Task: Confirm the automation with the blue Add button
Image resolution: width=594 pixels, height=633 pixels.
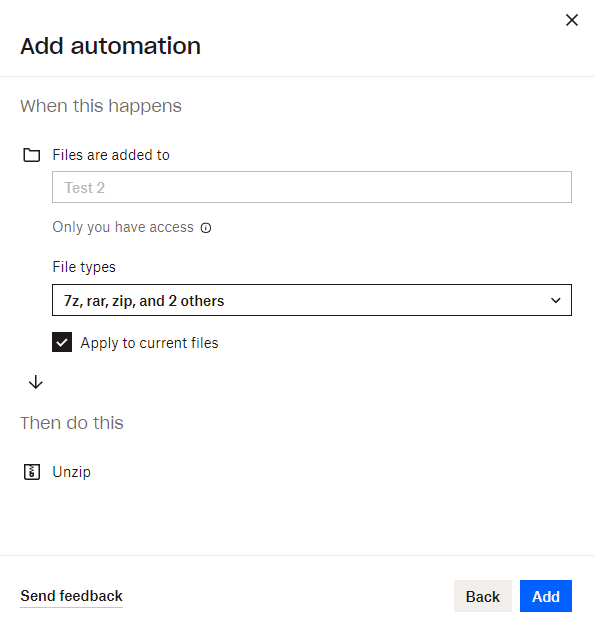Action: (x=546, y=596)
